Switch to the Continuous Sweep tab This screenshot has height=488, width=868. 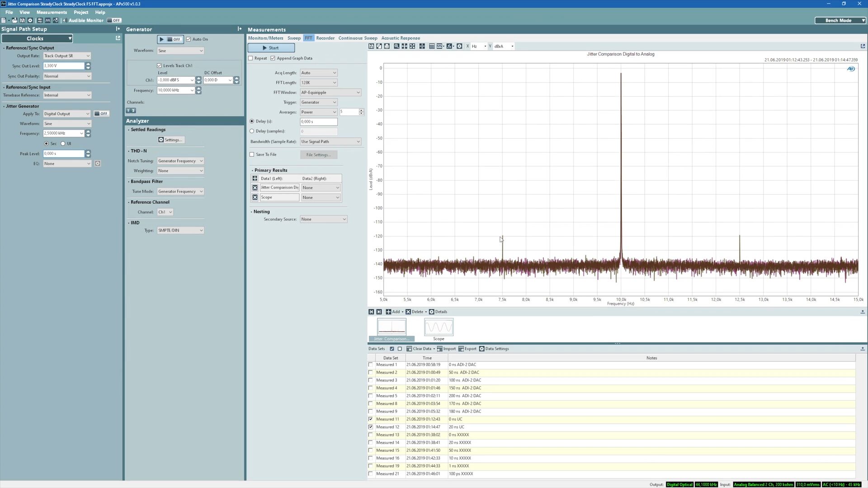[x=357, y=38]
